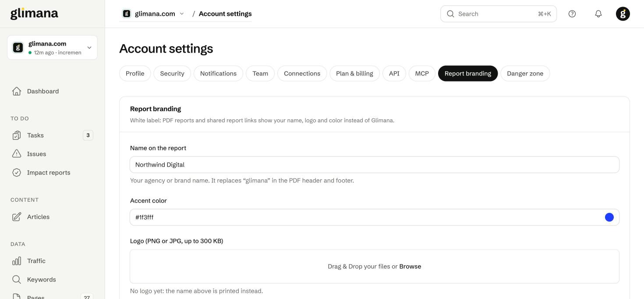The image size is (644, 299).
Task: Open the help question mark icon
Action: [x=572, y=14]
